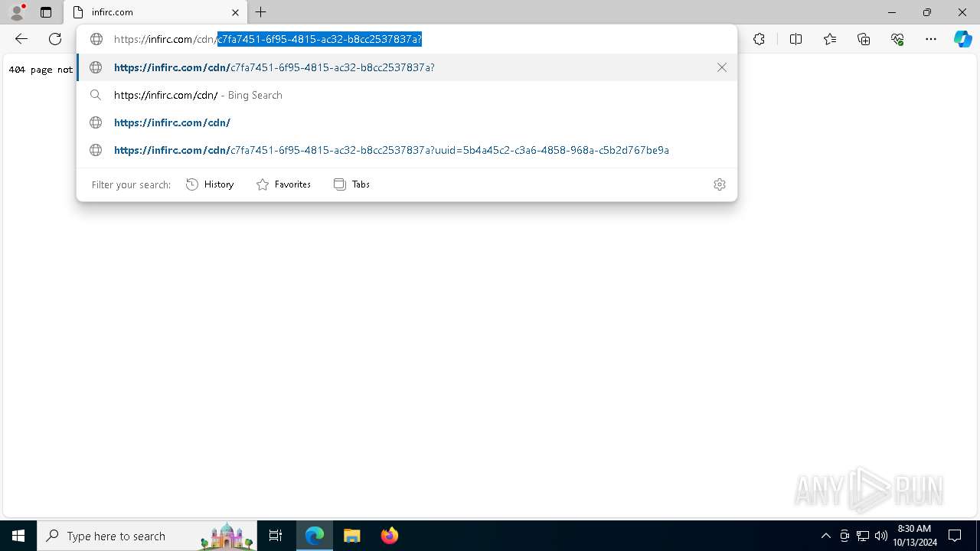Open the Favorites star toolbar icon

(x=830, y=39)
